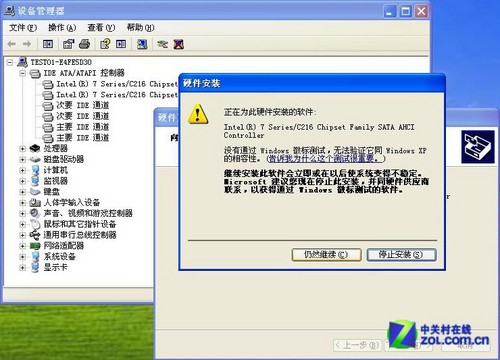
Task: Expand the 声音、视频和游戏控制器 category
Action: click(x=22, y=213)
